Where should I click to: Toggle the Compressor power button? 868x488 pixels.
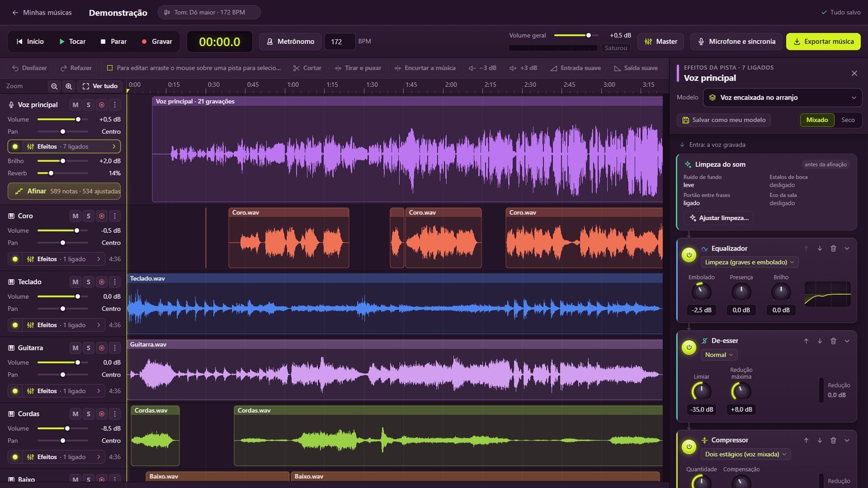coord(689,447)
